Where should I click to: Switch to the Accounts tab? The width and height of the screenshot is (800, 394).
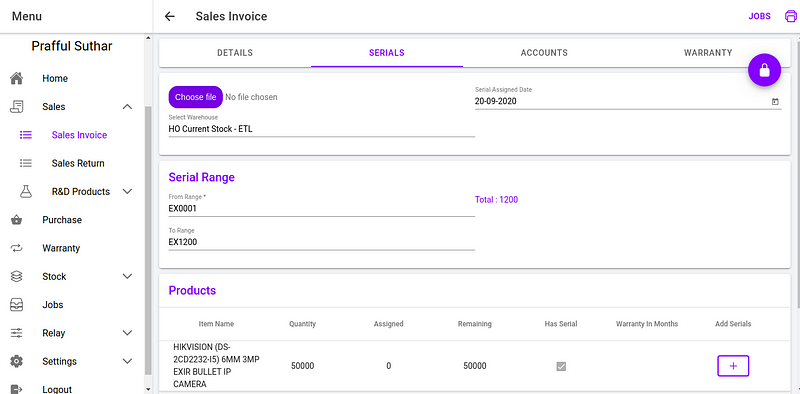click(544, 53)
